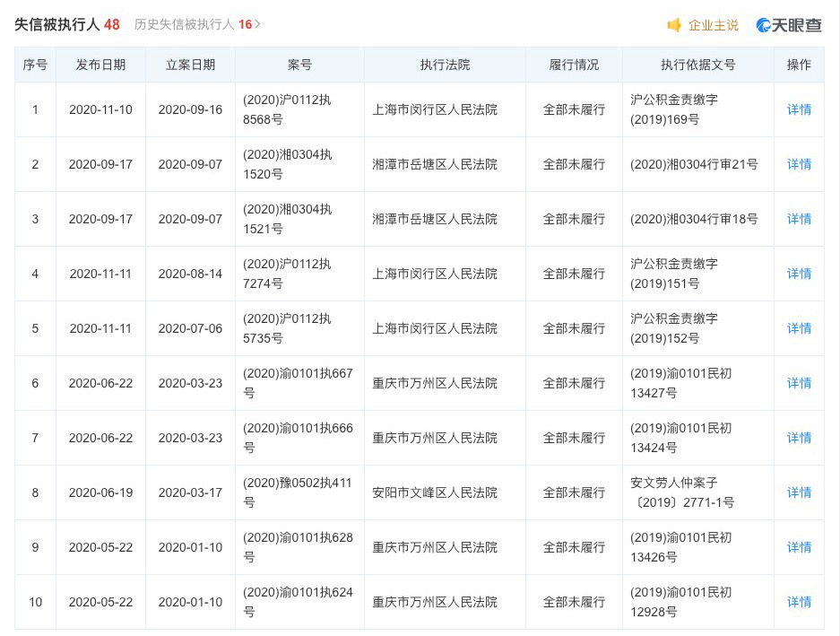Image resolution: width=840 pixels, height=636 pixels.
Task: Open 详情 for row 2 湘潭市岳塘区
Action: pos(799,164)
